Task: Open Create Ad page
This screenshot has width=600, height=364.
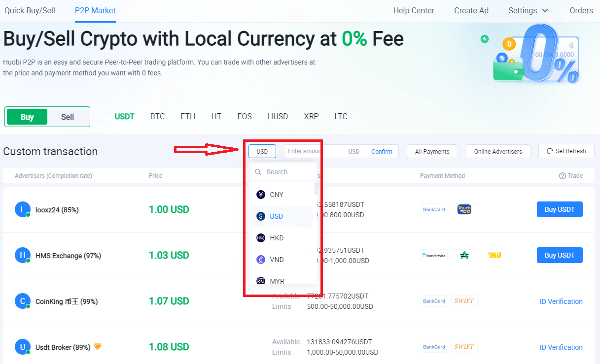Action: [x=471, y=10]
